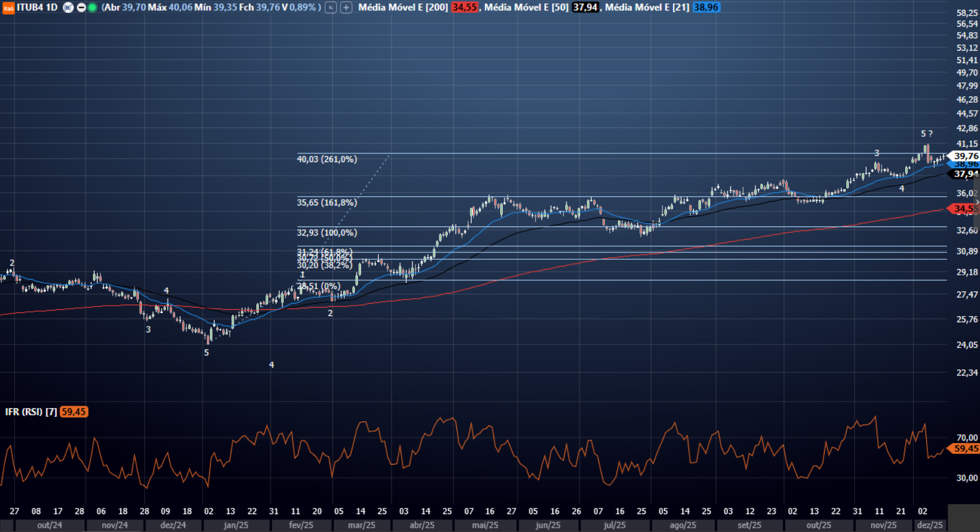Click the white minus circle icon

click(81, 7)
